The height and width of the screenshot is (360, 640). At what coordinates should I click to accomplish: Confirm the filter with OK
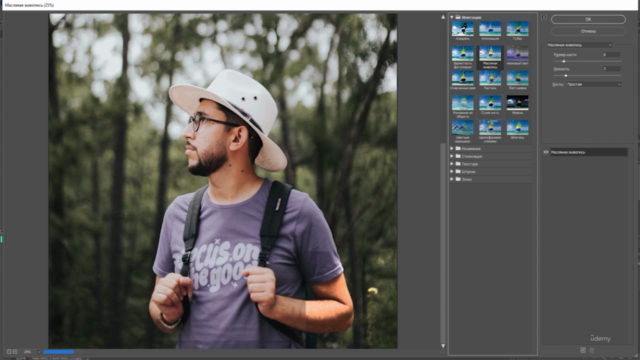588,19
